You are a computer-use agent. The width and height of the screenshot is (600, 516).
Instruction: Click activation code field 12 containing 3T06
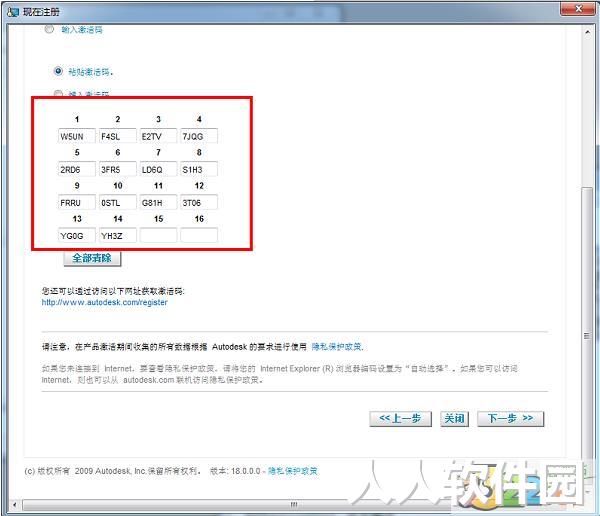199,202
